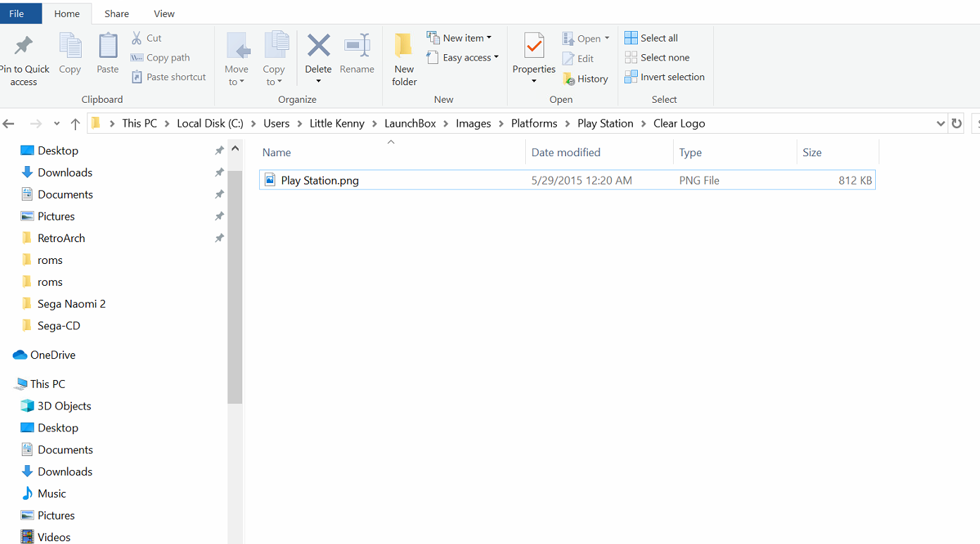Screen dimensions: 980x544
Task: Open the Delete dropdown arrow
Action: [x=318, y=81]
